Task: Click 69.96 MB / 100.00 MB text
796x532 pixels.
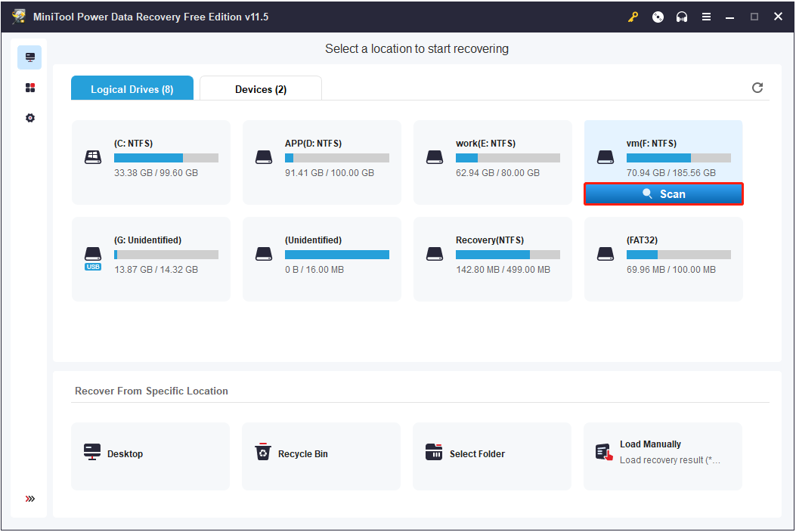Action: pyautogui.click(x=671, y=270)
